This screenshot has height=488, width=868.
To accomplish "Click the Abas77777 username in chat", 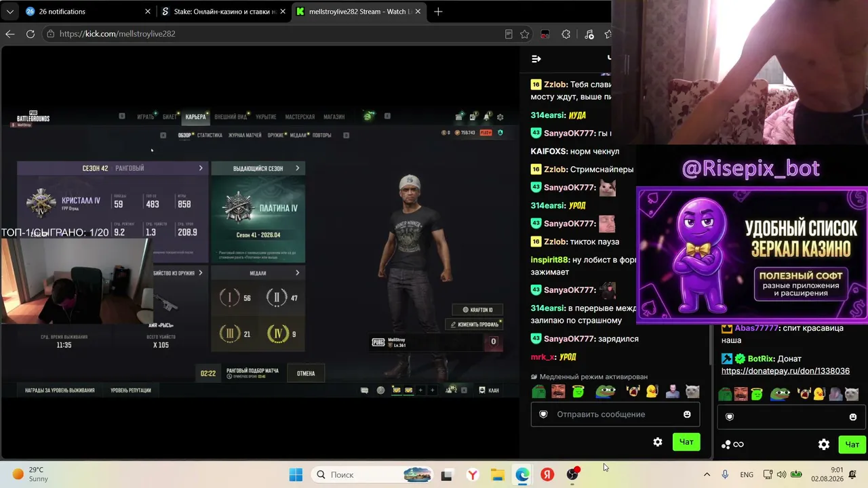I will (757, 328).
